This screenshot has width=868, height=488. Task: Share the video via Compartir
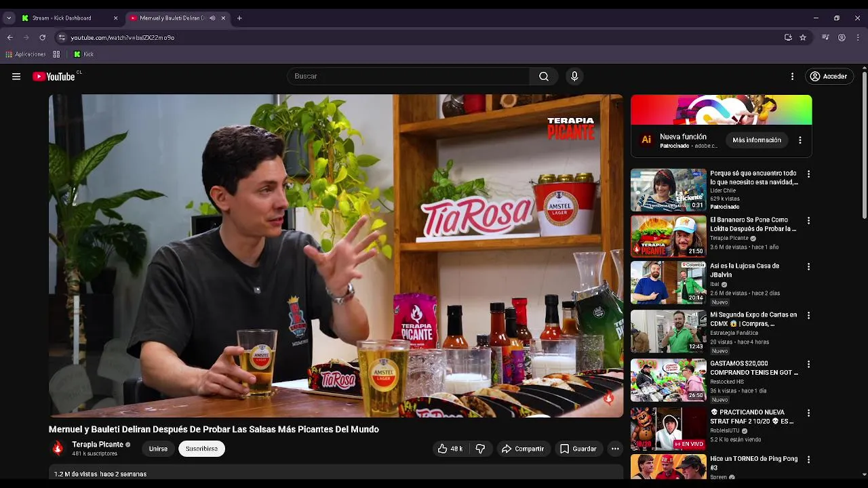tap(522, 449)
